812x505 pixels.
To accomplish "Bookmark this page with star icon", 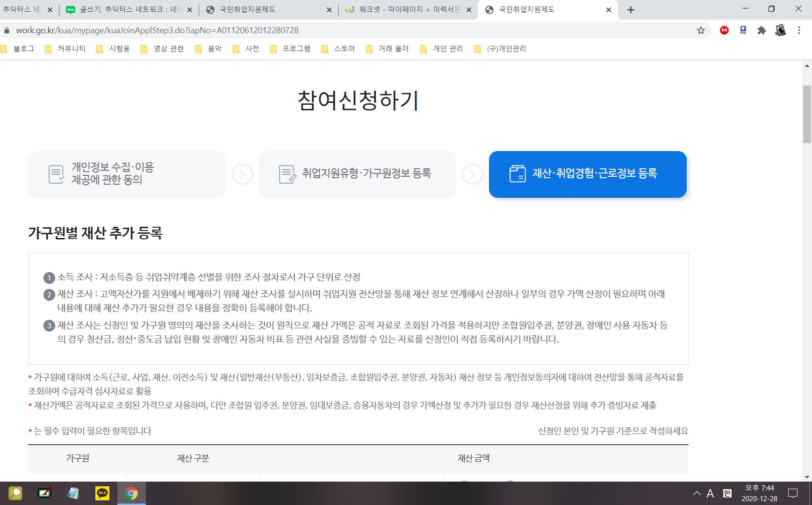I will [701, 30].
